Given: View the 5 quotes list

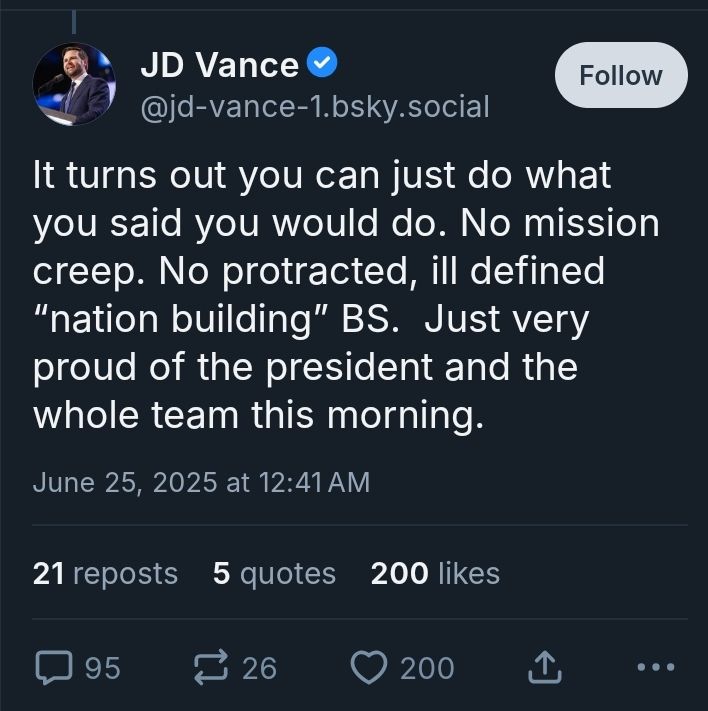Looking at the screenshot, I should pos(274,574).
